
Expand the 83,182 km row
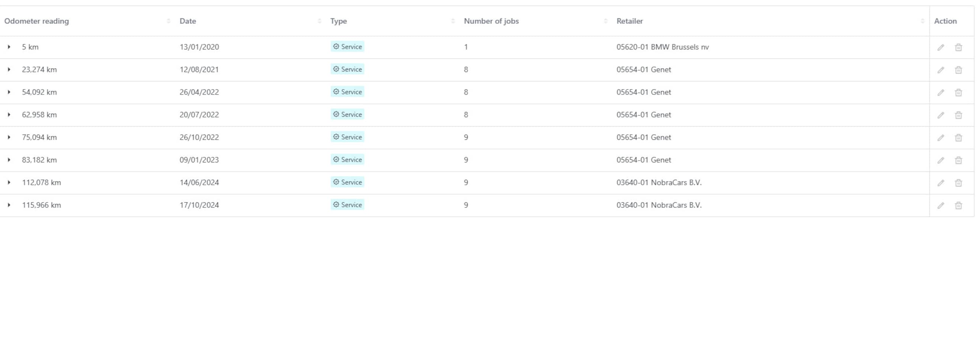(9, 160)
